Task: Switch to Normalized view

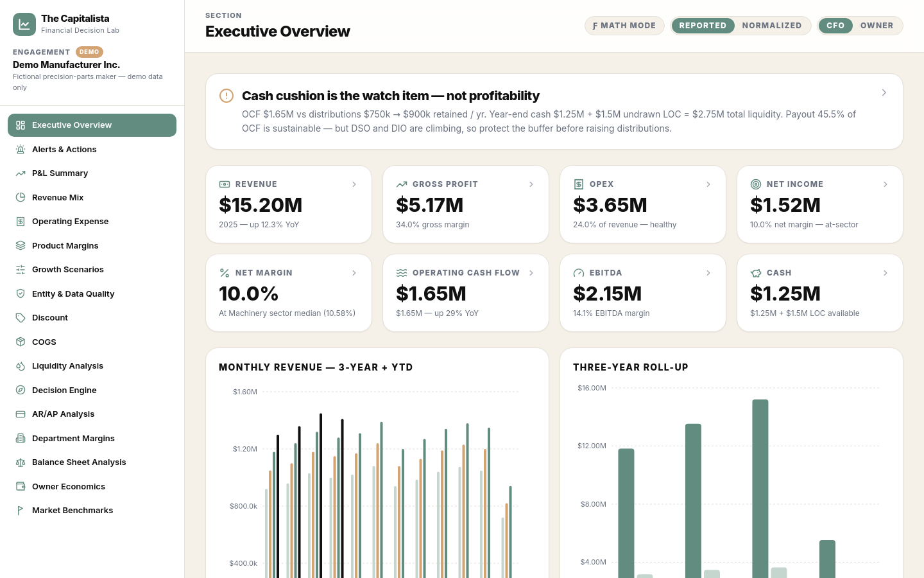Action: pos(772,26)
